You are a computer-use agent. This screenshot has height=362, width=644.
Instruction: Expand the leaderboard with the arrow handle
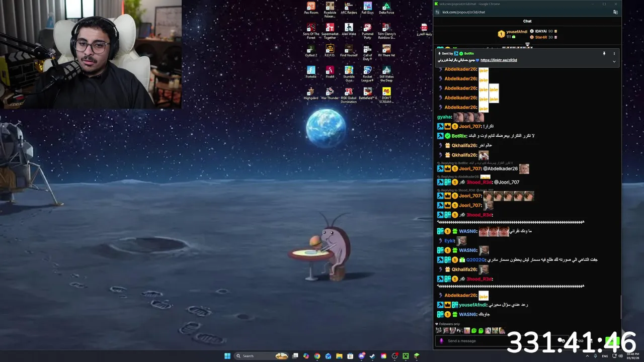(x=527, y=44)
